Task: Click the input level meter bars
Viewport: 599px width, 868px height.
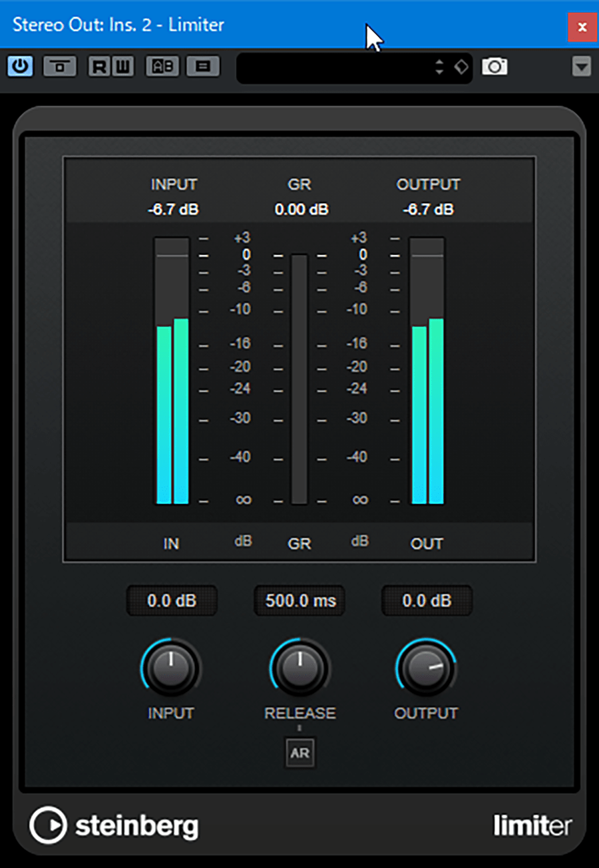Action: click(x=172, y=371)
